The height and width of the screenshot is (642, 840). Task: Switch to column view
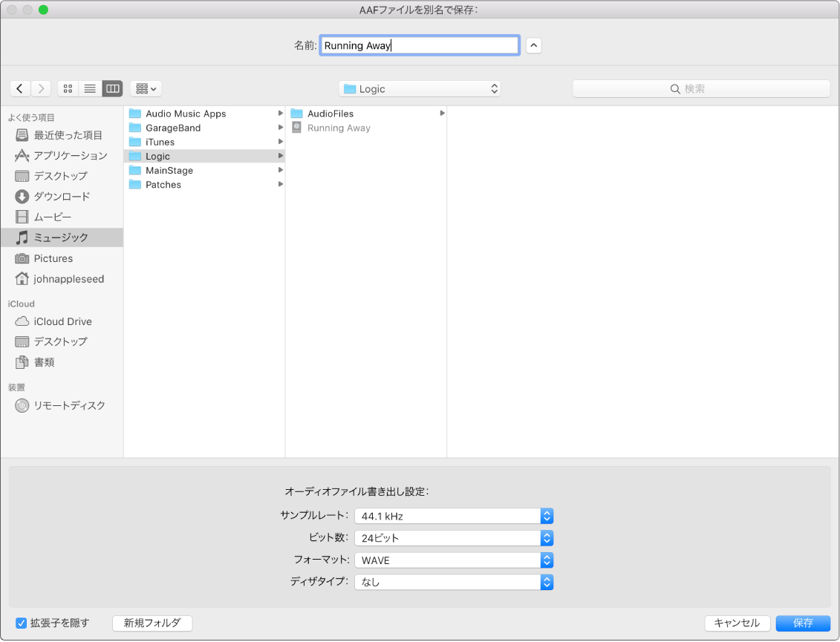pos(112,89)
